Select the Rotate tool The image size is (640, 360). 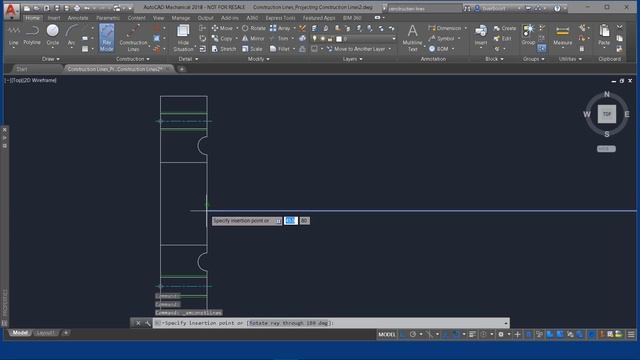pos(253,28)
